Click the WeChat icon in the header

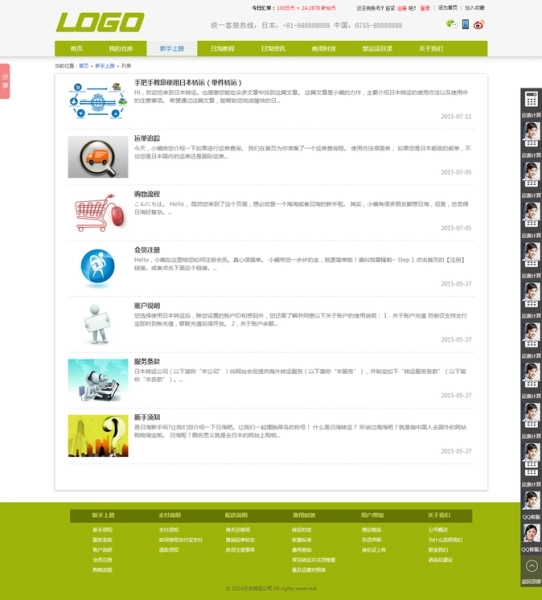[x=452, y=24]
